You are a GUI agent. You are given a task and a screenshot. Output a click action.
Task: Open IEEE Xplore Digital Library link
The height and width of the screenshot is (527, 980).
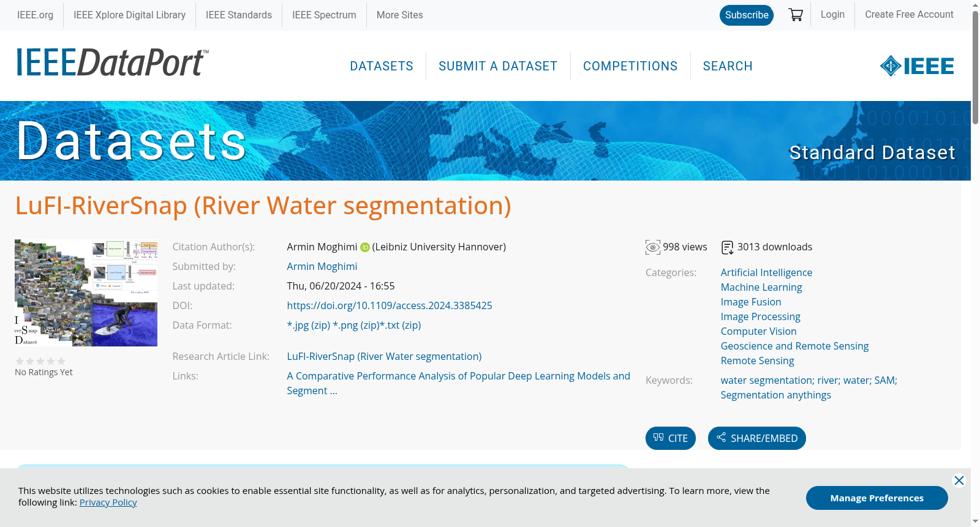point(129,15)
